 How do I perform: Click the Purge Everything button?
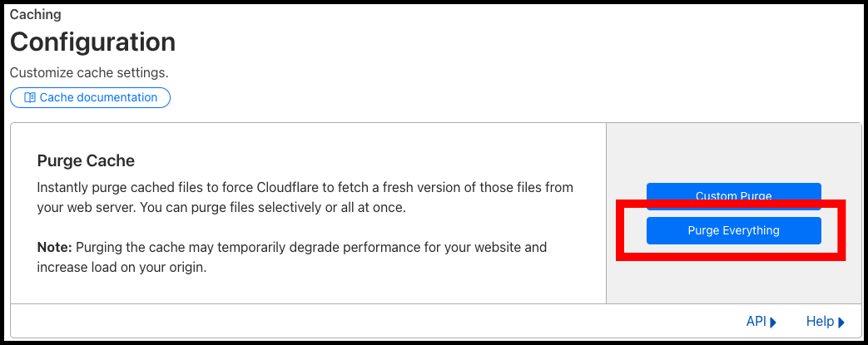(733, 230)
